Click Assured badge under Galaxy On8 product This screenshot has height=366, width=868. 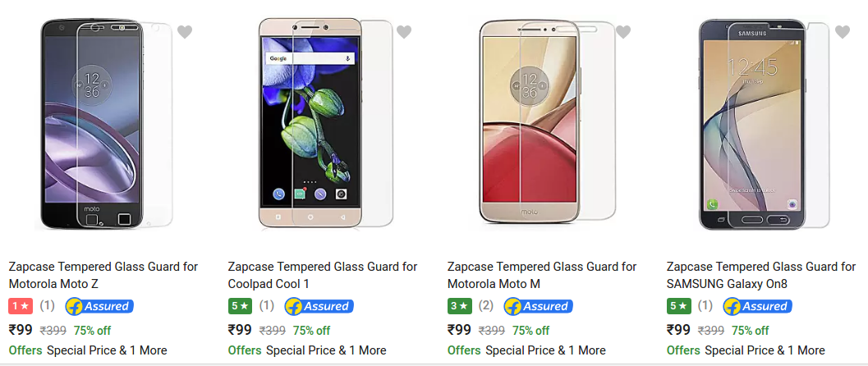point(757,306)
